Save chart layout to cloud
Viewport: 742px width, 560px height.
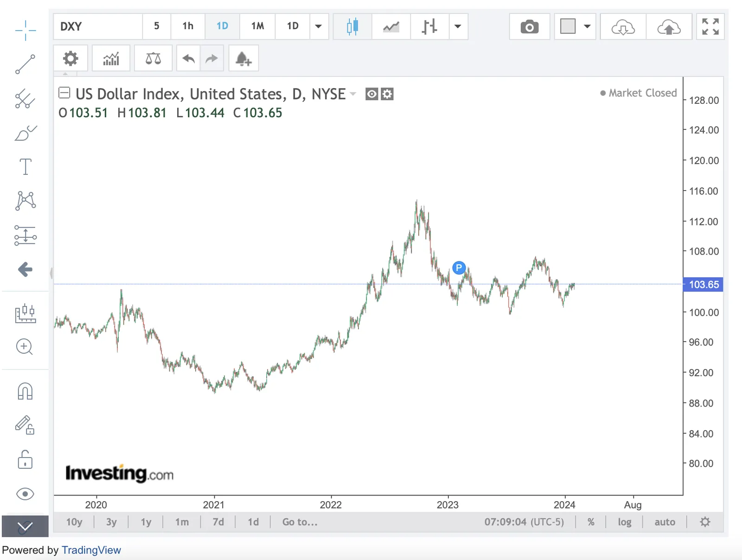pos(669,27)
